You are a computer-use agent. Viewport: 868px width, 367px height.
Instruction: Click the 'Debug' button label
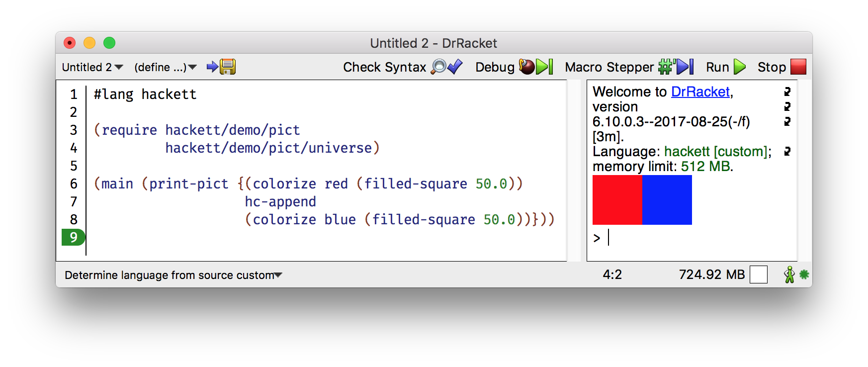(495, 67)
